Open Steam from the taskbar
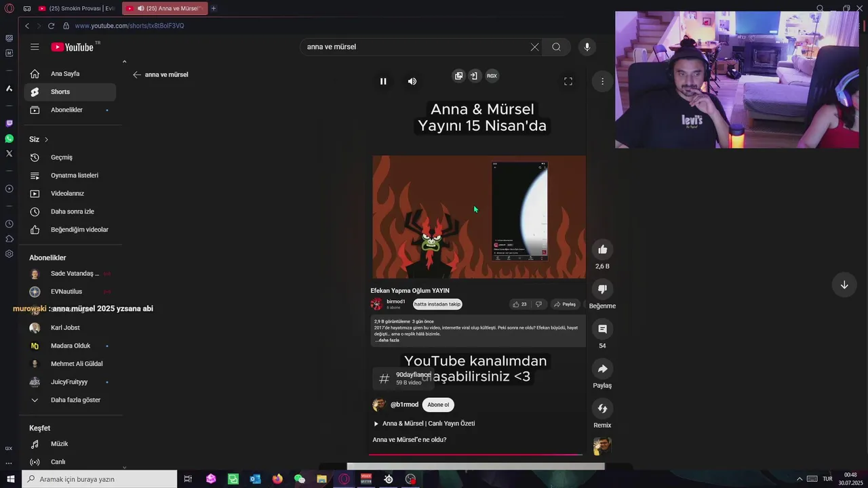Screen dimensions: 868x488 389,479
